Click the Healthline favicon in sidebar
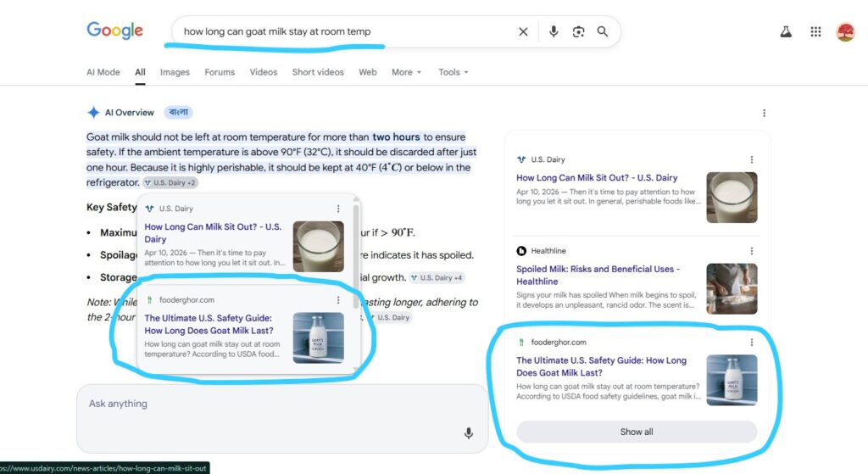Viewport: 868px width, 474px height. coord(521,251)
